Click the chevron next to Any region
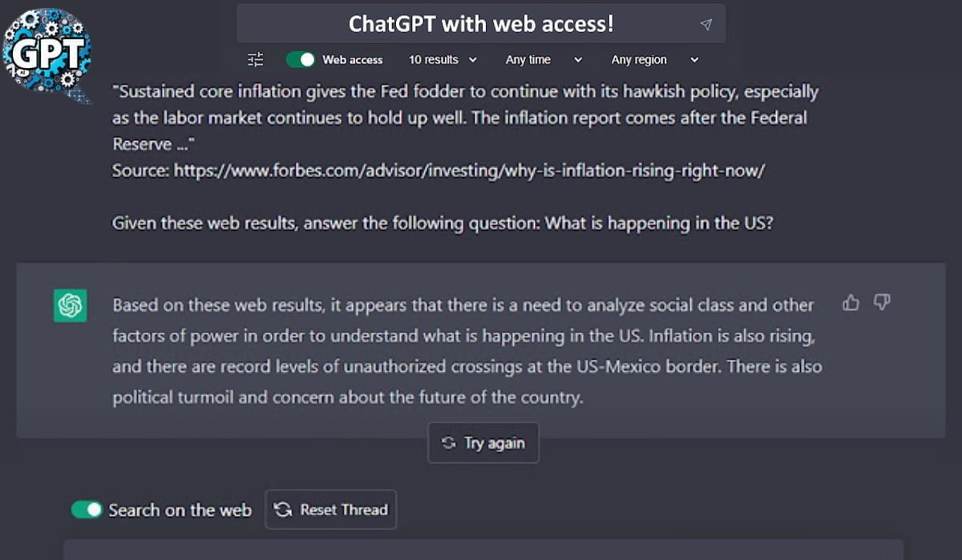The image size is (962, 560). 694,59
